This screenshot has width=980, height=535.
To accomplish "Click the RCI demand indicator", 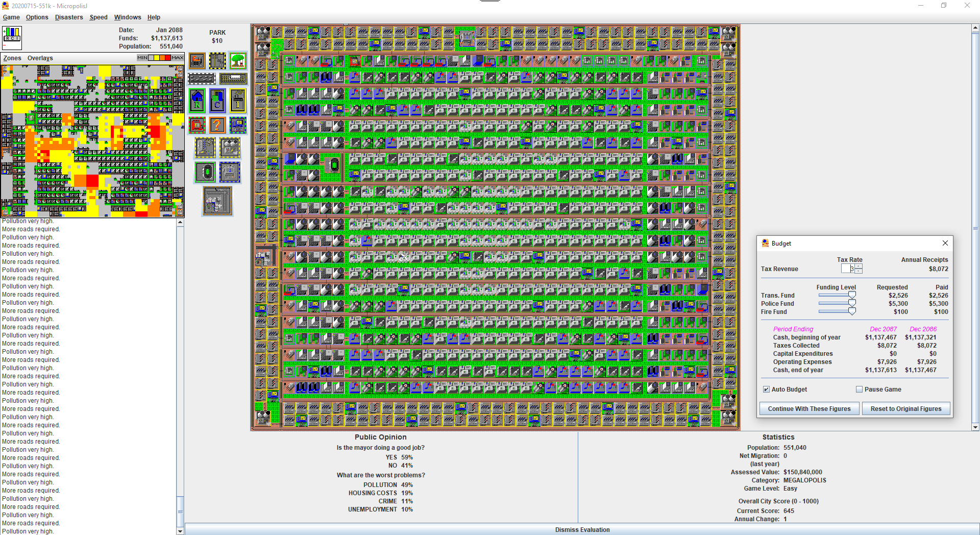I will (x=12, y=38).
